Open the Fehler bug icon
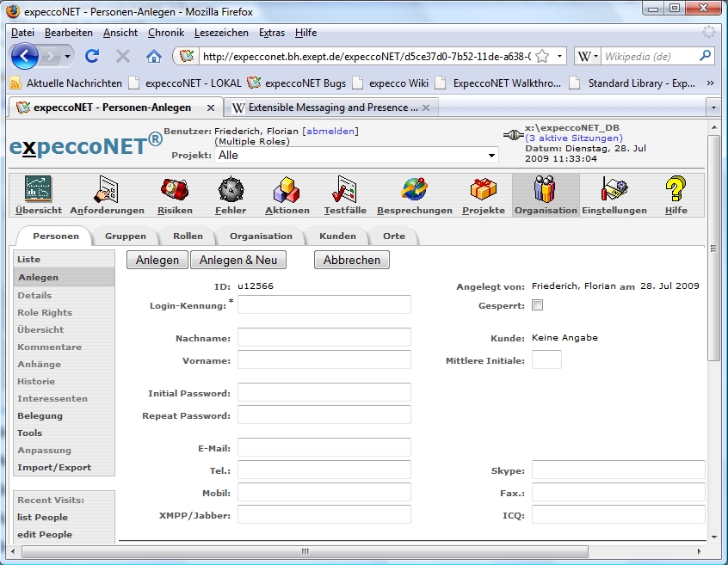The image size is (728, 565). (x=231, y=190)
